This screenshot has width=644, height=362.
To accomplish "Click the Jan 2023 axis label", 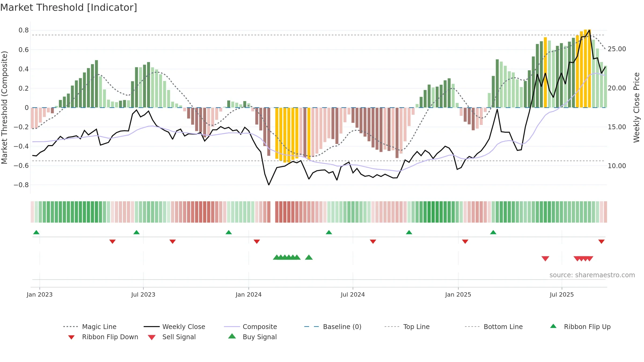I will [40, 294].
